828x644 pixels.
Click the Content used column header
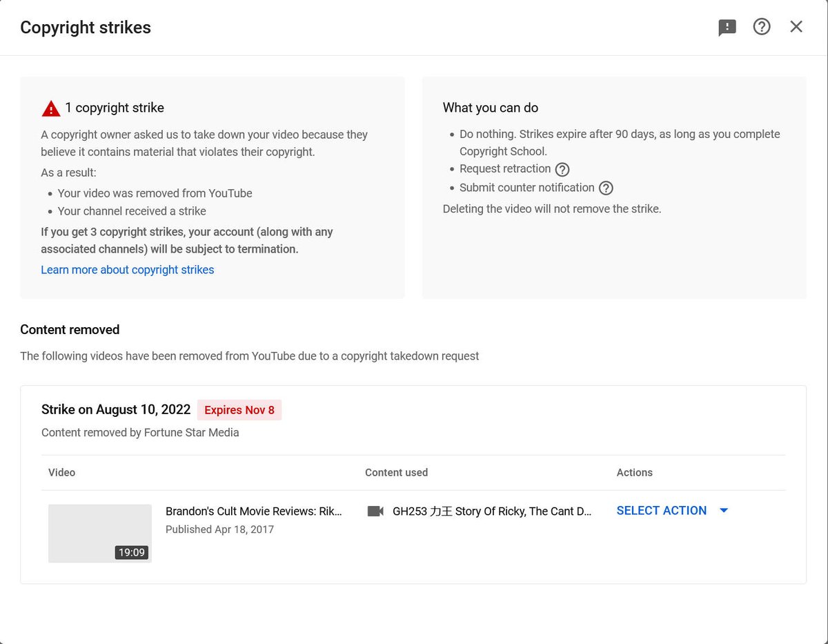(397, 473)
